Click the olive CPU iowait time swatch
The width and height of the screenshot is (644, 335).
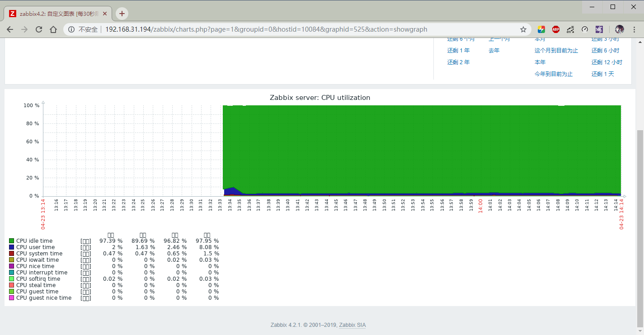[11, 260]
